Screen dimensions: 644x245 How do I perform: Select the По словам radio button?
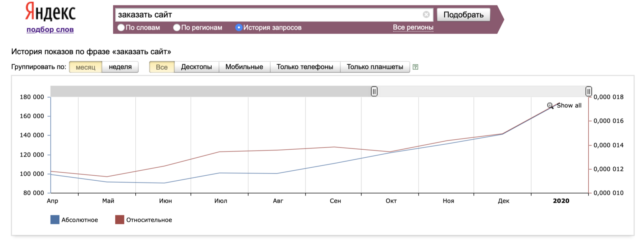pyautogui.click(x=121, y=28)
